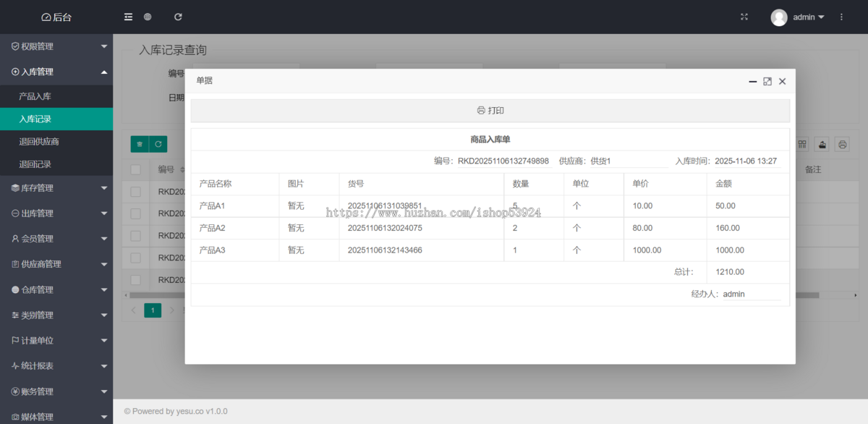Click the delete (trash) icon button
The width and height of the screenshot is (868, 424).
pos(139,144)
